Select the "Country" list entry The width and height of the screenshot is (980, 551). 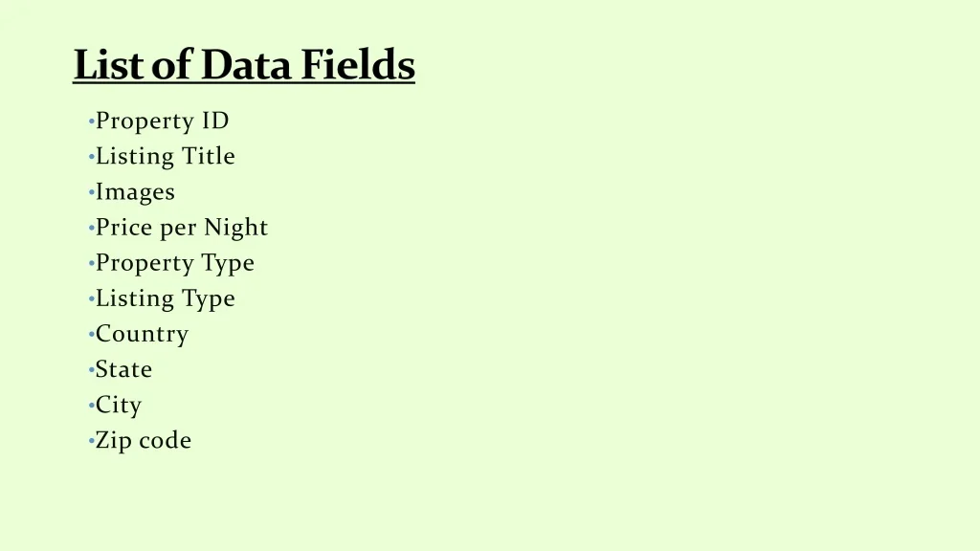pos(142,334)
